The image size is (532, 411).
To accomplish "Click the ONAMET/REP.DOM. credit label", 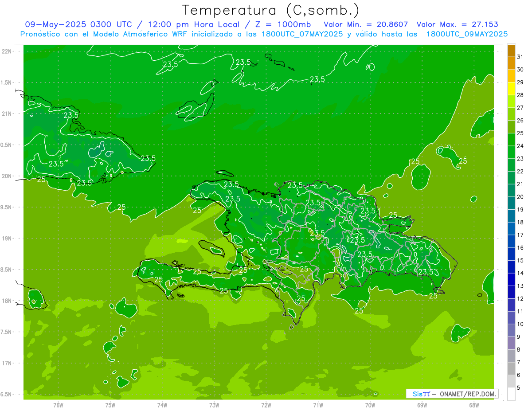I will click(468, 394).
